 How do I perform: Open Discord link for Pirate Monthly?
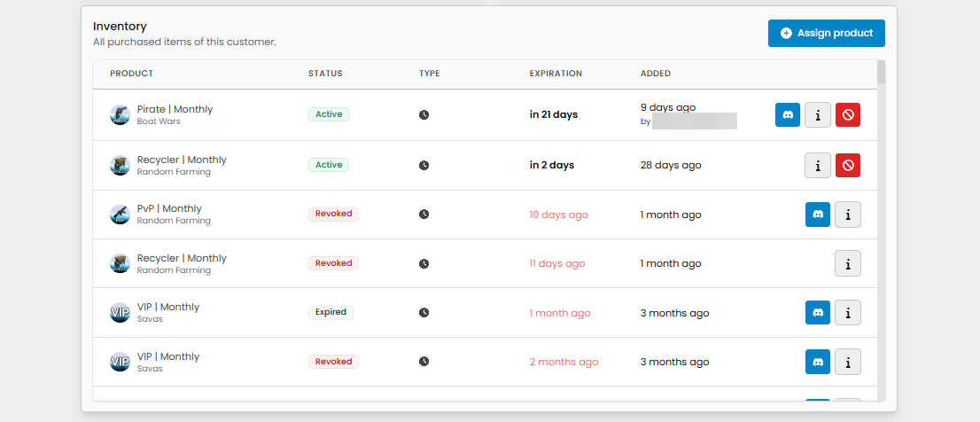point(787,115)
